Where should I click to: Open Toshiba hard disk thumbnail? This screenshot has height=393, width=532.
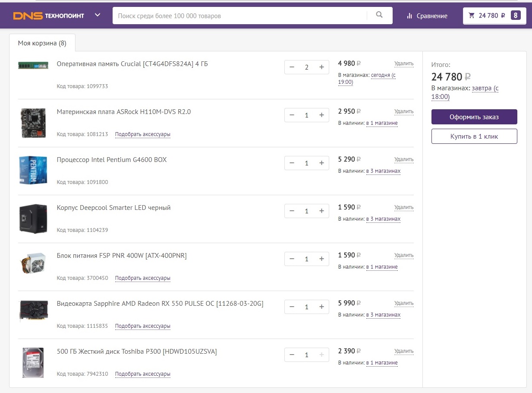(33, 363)
